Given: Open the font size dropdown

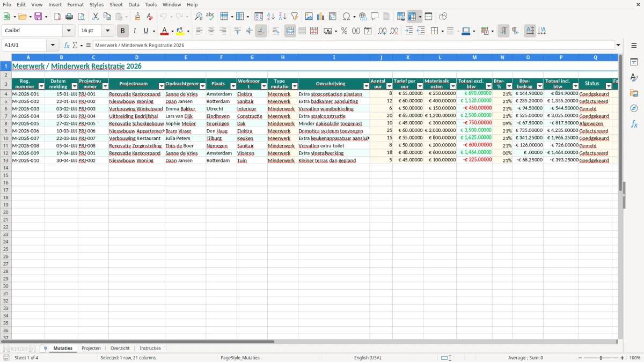Looking at the screenshot, I should (107, 31).
